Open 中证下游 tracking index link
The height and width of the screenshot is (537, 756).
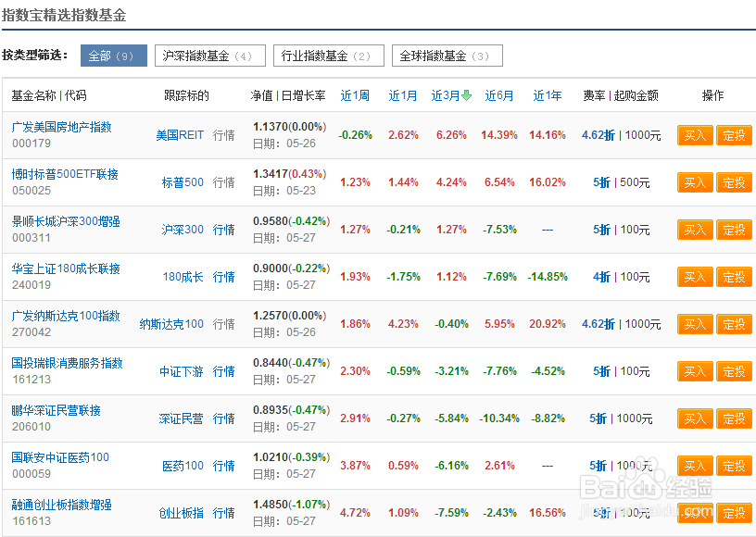point(182,371)
